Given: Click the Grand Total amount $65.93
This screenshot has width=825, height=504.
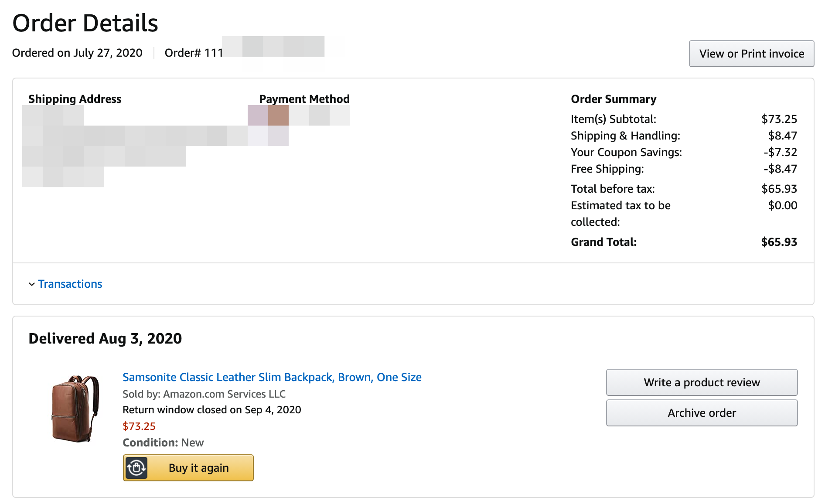Looking at the screenshot, I should (779, 242).
